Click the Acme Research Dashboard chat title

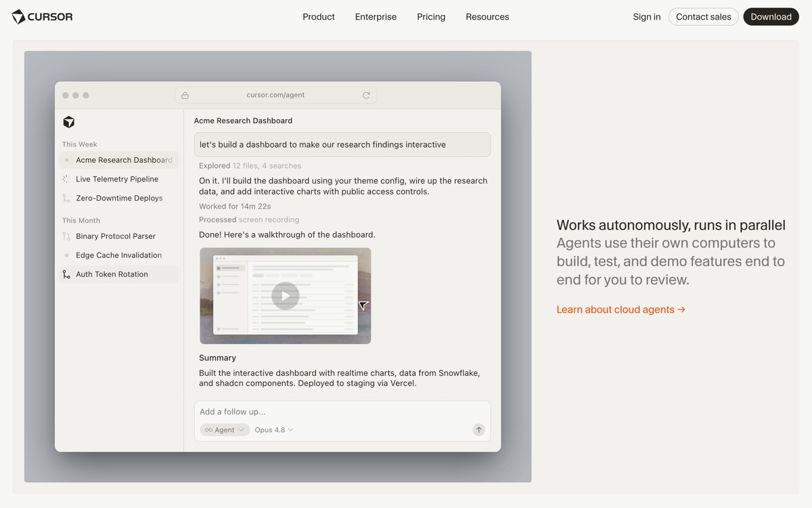click(244, 121)
